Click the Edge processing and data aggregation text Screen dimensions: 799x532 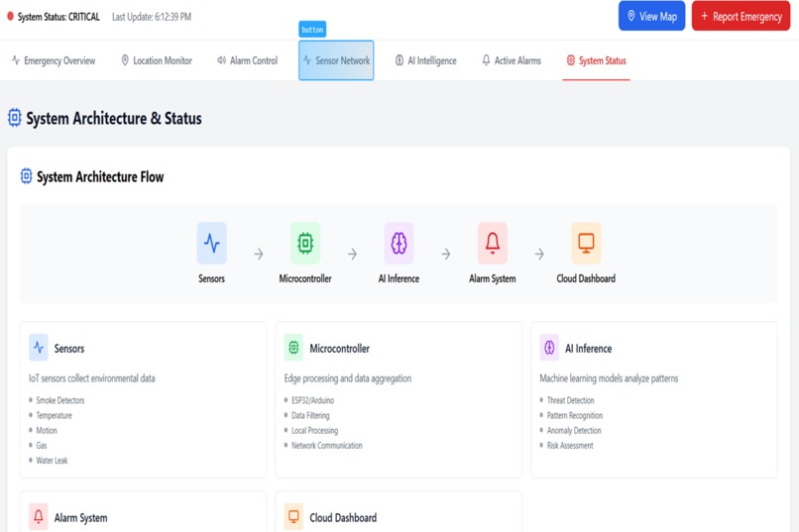[x=348, y=378]
